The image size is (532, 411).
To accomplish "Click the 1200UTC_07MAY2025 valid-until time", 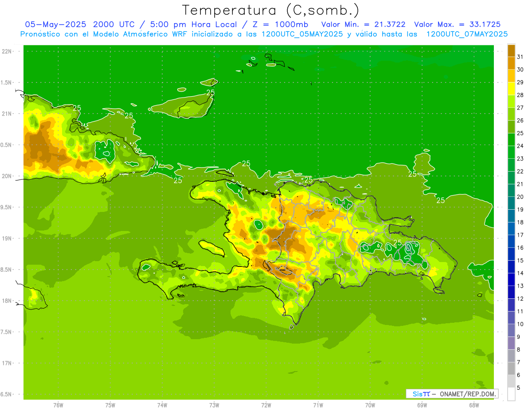I will click(467, 34).
